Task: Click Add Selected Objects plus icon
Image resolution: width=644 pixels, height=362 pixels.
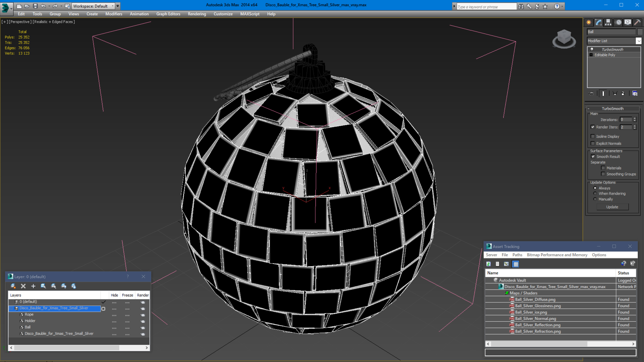Action: coord(33,286)
